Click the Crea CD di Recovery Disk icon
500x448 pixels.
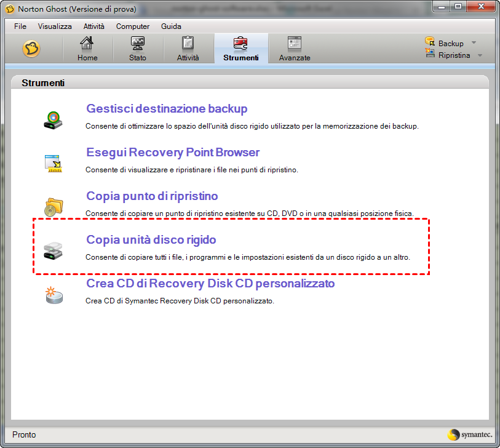coord(54,295)
